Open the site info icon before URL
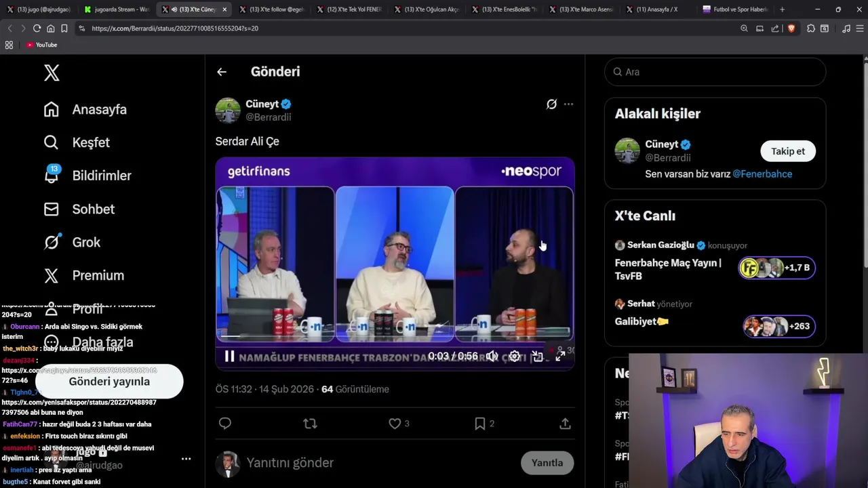 [x=81, y=28]
